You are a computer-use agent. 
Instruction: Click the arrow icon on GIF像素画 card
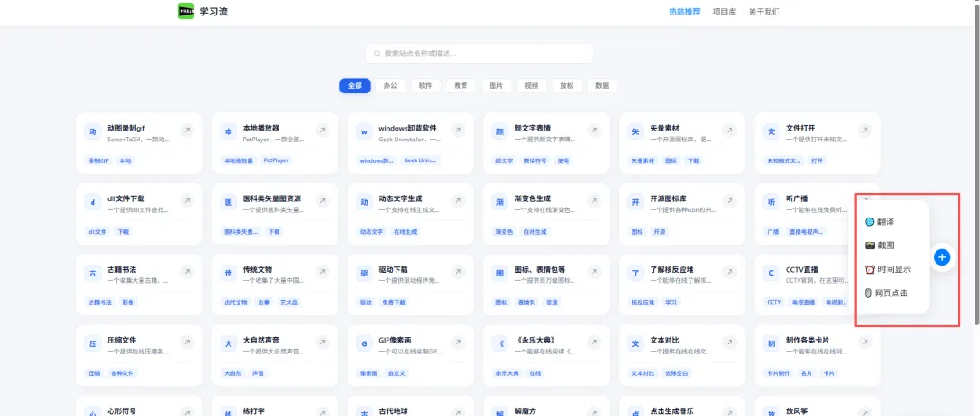[x=458, y=343]
